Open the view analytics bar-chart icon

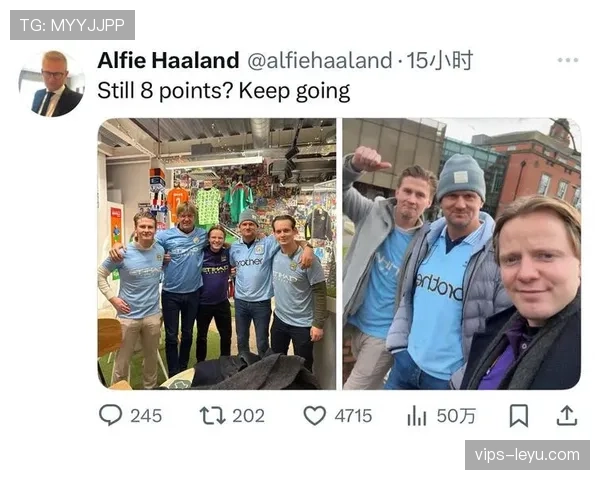tap(416, 415)
